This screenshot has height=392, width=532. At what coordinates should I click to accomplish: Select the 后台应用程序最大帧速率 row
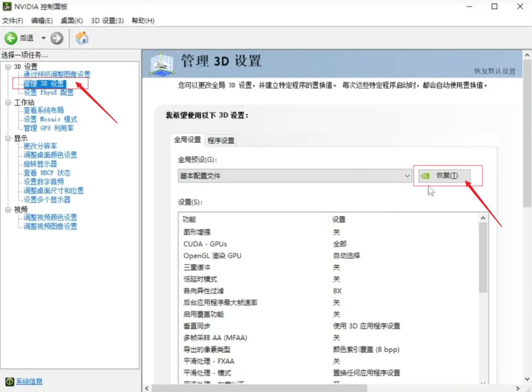click(x=328, y=302)
